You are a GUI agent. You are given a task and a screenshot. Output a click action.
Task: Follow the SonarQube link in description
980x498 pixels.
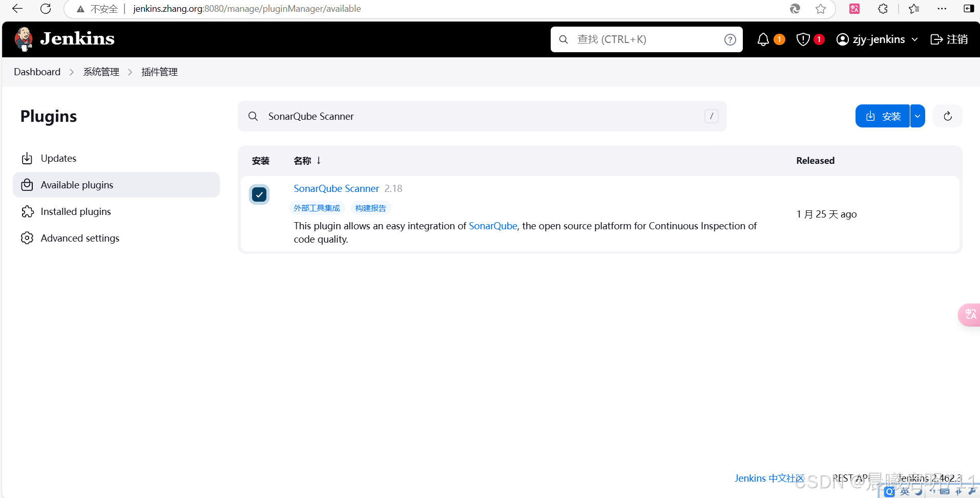click(493, 226)
